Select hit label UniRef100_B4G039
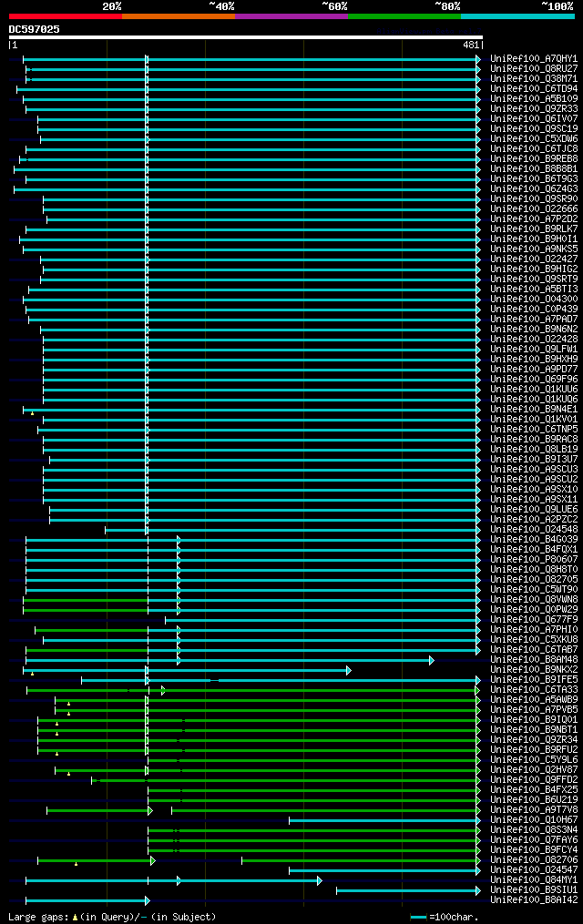Image resolution: width=583 pixels, height=924 pixels. coord(534,540)
